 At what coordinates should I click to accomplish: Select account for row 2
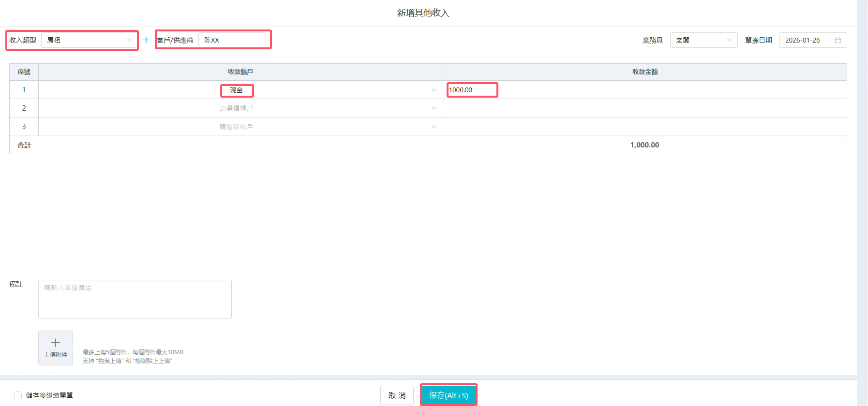pos(240,108)
